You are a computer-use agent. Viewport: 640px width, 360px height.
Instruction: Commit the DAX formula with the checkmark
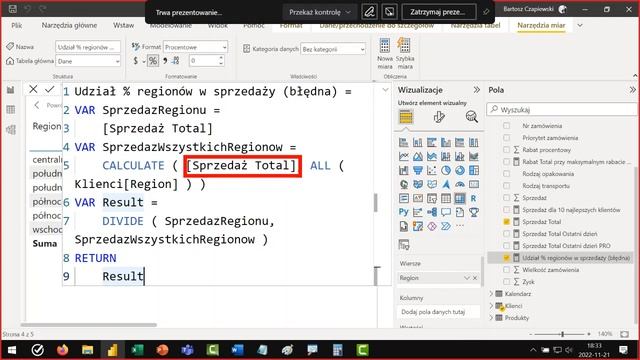pyautogui.click(x=50, y=89)
